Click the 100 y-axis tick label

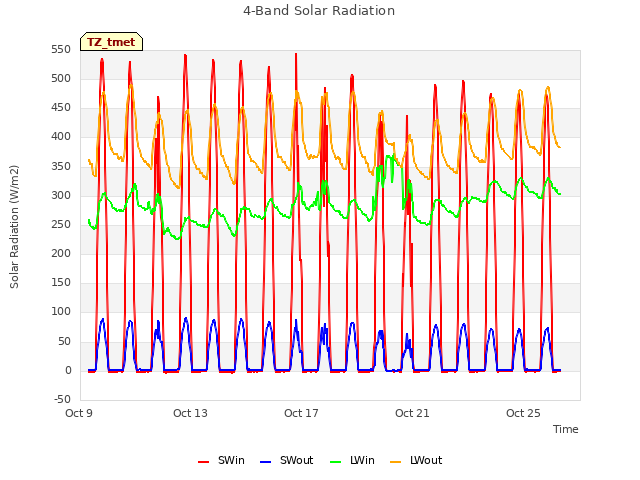tap(61, 312)
